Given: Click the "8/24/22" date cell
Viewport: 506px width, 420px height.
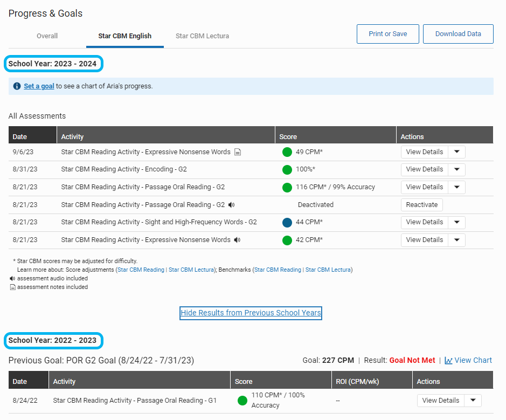Looking at the screenshot, I should click(25, 400).
